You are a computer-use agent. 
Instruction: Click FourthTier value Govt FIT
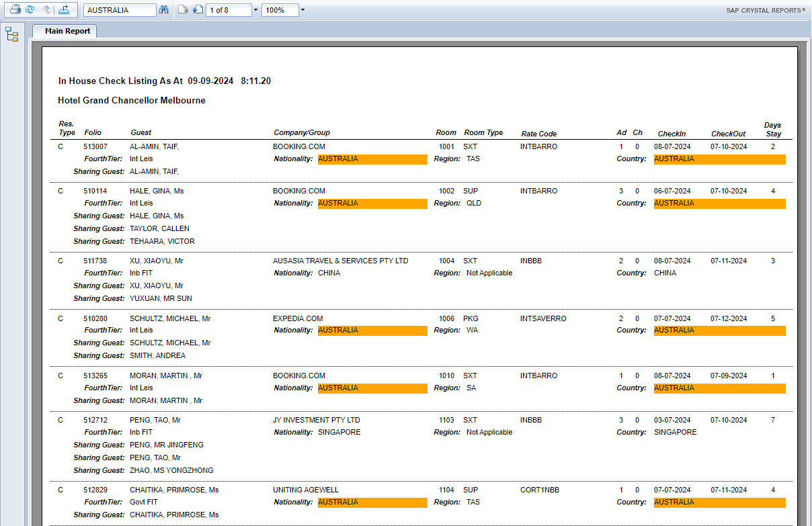point(144,502)
